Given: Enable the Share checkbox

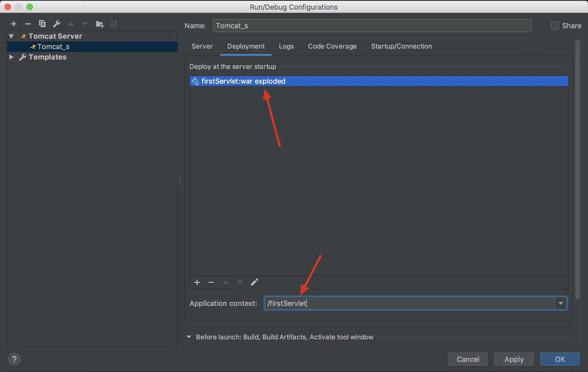Looking at the screenshot, I should pos(555,26).
